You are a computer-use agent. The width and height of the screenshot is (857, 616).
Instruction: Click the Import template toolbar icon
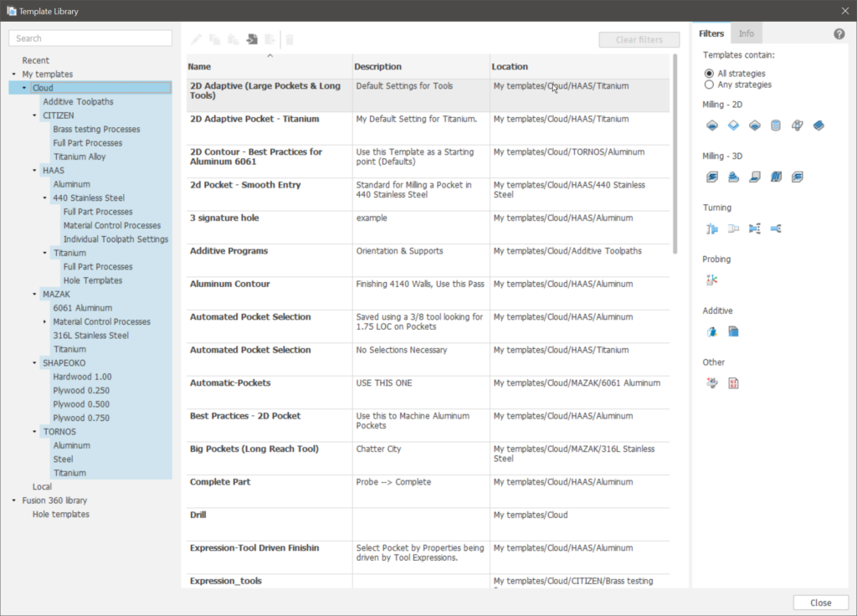(x=252, y=39)
